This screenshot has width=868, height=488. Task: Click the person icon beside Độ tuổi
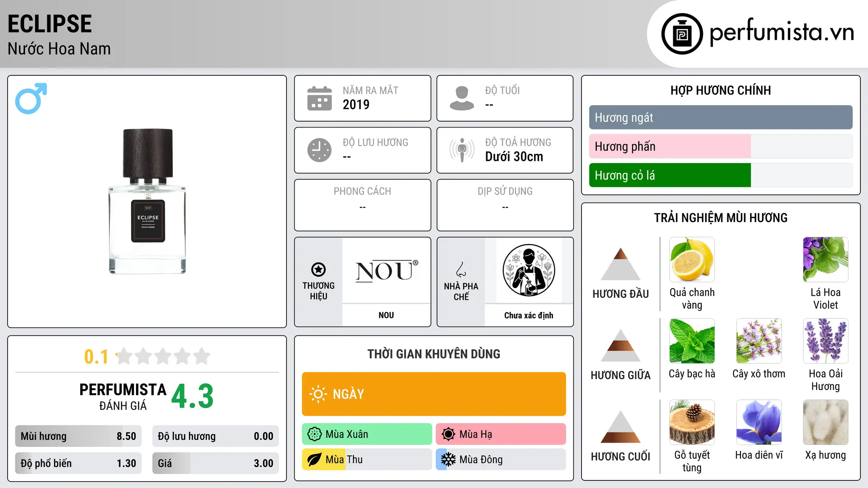462,98
